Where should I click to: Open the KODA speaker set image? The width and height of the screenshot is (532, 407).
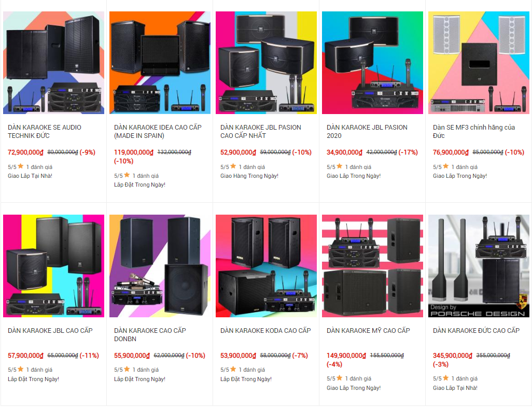point(266,266)
